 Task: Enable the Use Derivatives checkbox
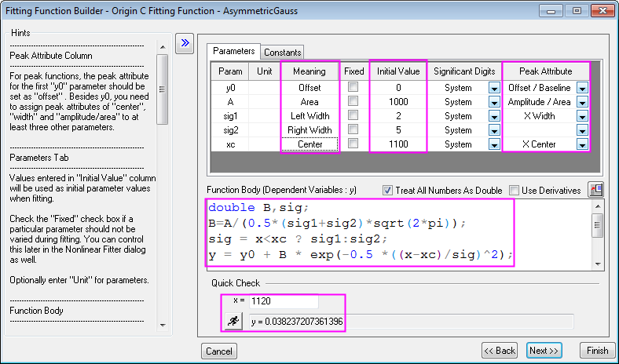tap(514, 190)
